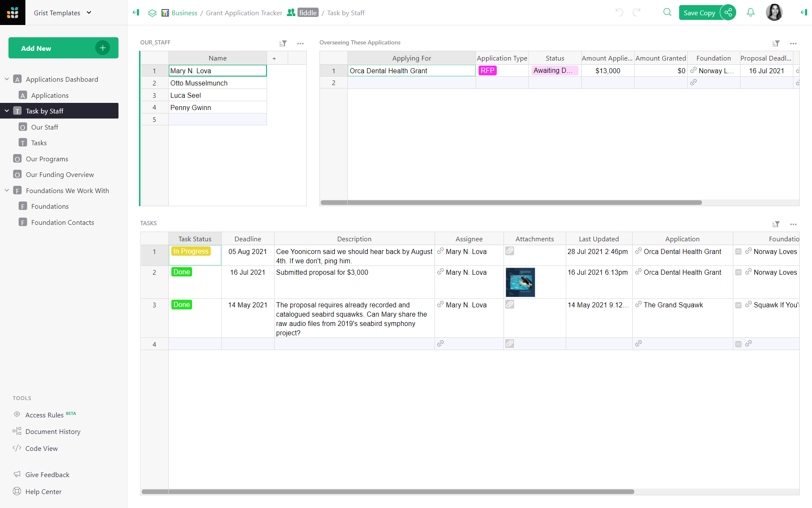
Task: Open the Grist Templates dropdown
Action: (x=63, y=13)
